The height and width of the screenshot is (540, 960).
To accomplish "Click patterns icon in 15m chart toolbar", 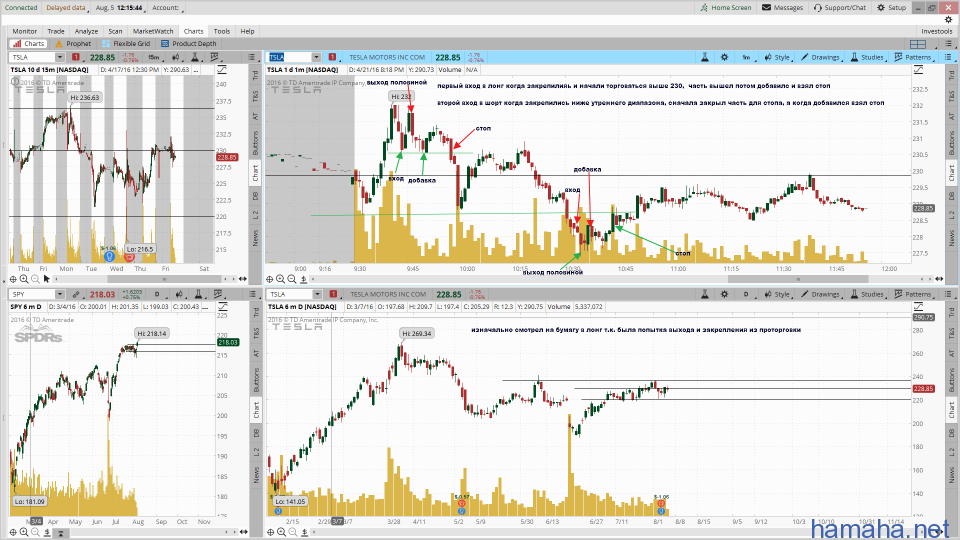I will 215,57.
